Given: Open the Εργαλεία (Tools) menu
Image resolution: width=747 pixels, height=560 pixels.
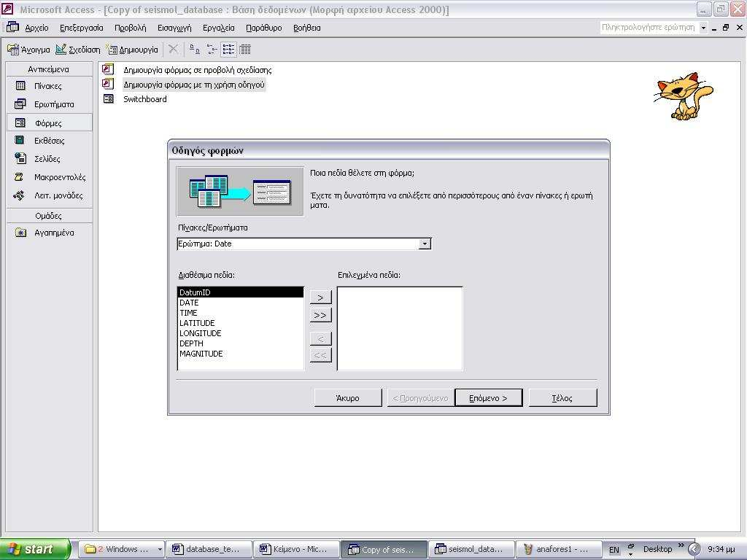Looking at the screenshot, I should pyautogui.click(x=218, y=28).
